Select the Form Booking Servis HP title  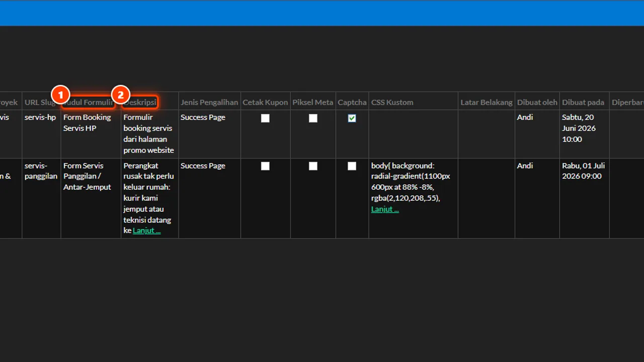(87, 123)
